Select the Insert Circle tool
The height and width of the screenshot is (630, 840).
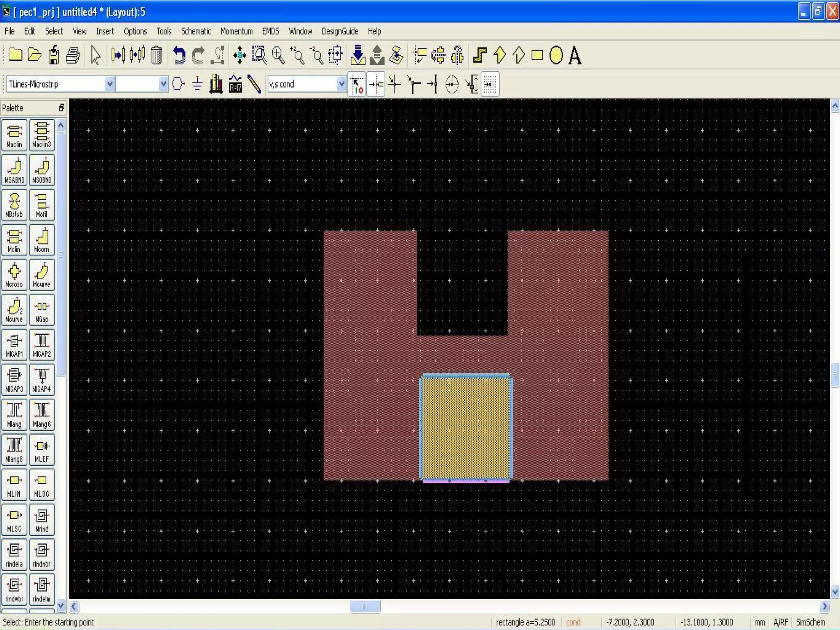pos(556,55)
